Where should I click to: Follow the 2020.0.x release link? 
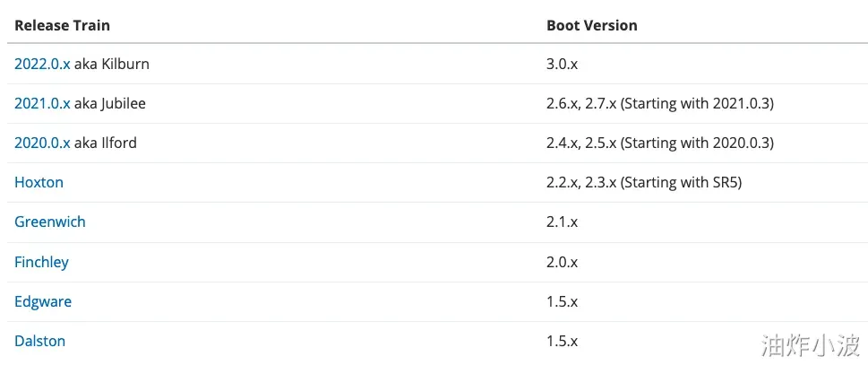pos(42,143)
